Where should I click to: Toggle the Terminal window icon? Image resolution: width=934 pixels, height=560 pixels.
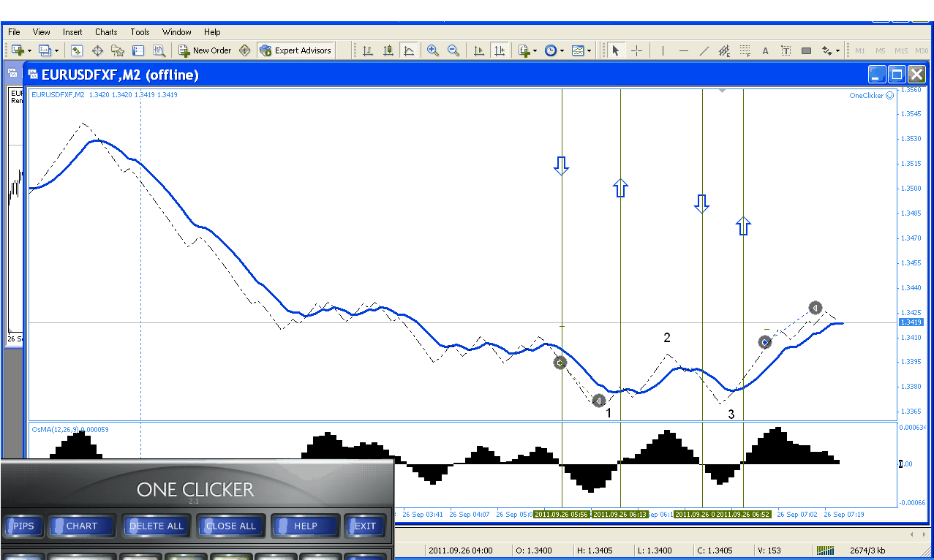(x=138, y=50)
